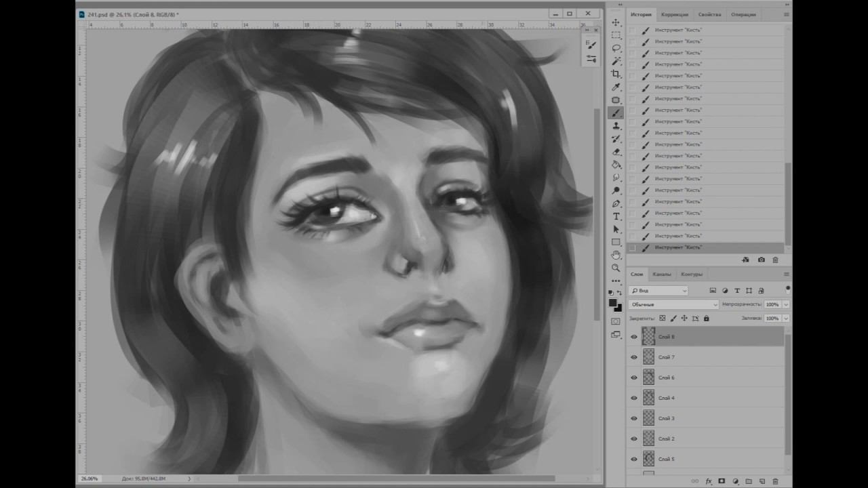Select the Magic Wand tool
The width and height of the screenshot is (868, 488).
616,61
